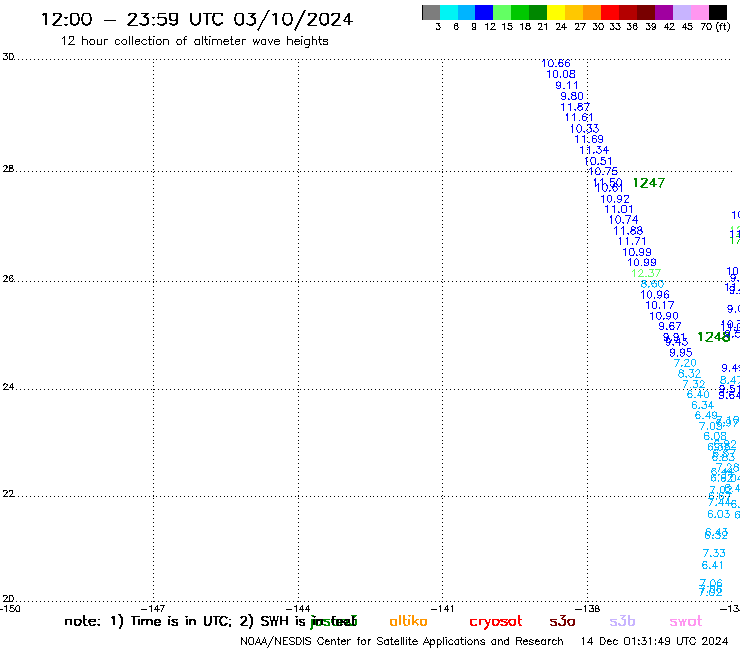Image resolution: width=740 pixels, height=650 pixels.
Task: Click the 'cryosat' satellite legend label
Action: click(x=496, y=622)
